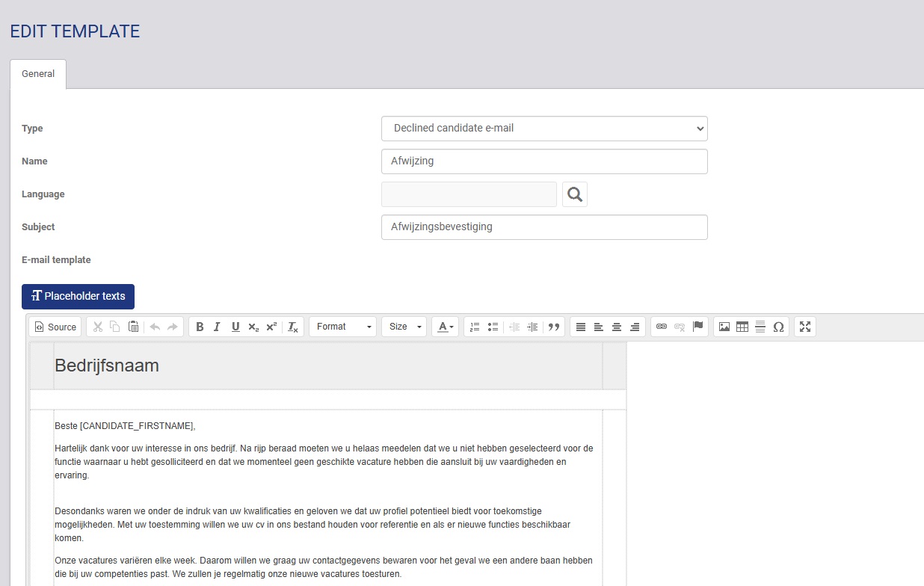This screenshot has width=924, height=586.
Task: Insert a bulleted list
Action: (493, 327)
